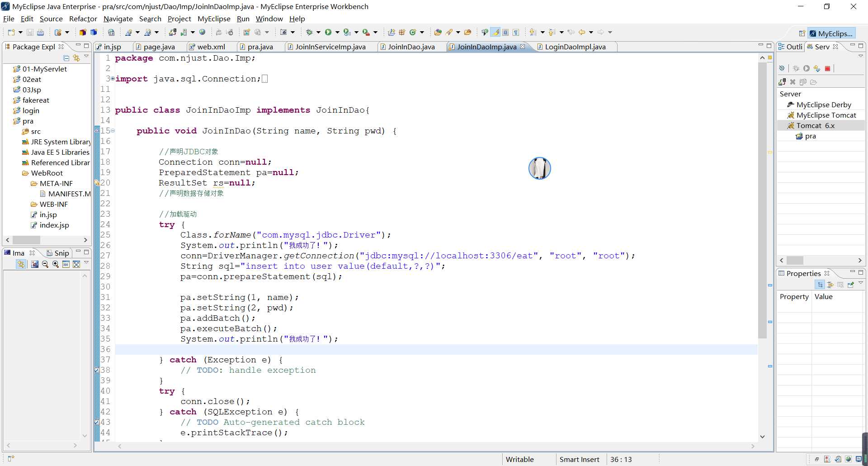Click Servers view horizontal scrollbar thumb
The width and height of the screenshot is (868, 466).
point(795,260)
